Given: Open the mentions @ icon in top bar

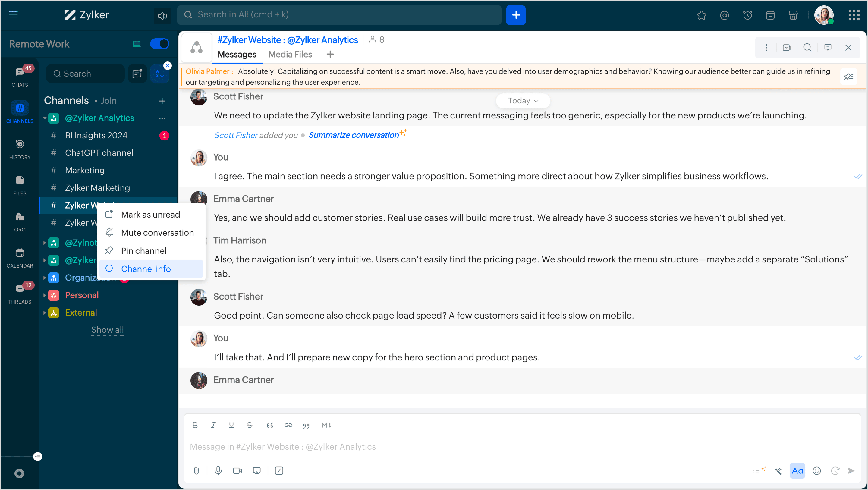Looking at the screenshot, I should 724,15.
